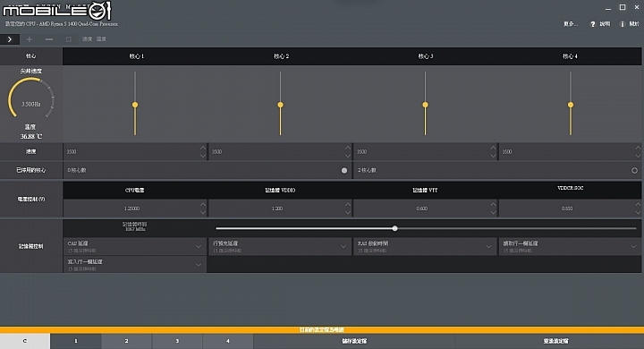The width and height of the screenshot is (644, 349).
Task: Increase Core 4 speed with up arrow
Action: click(638, 148)
